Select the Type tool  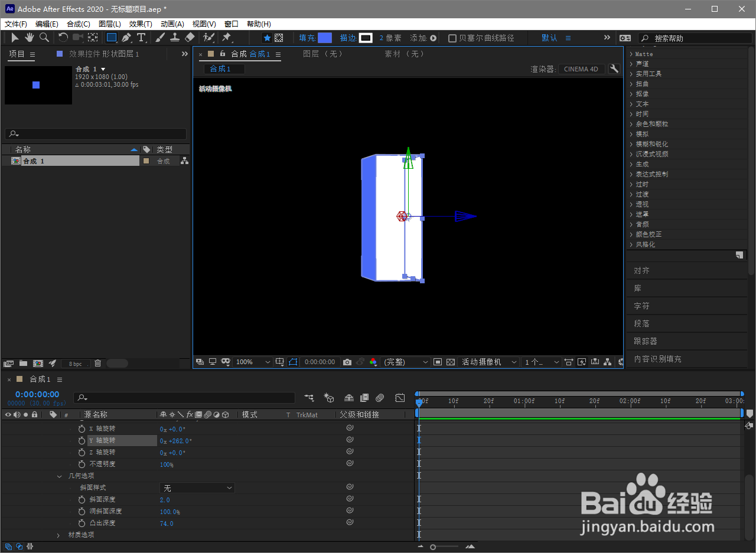(141, 37)
